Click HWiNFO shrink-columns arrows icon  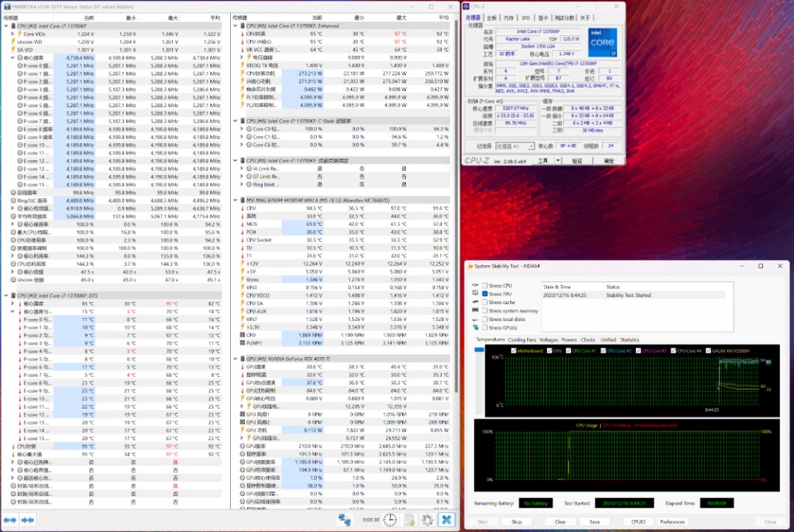[x=28, y=520]
